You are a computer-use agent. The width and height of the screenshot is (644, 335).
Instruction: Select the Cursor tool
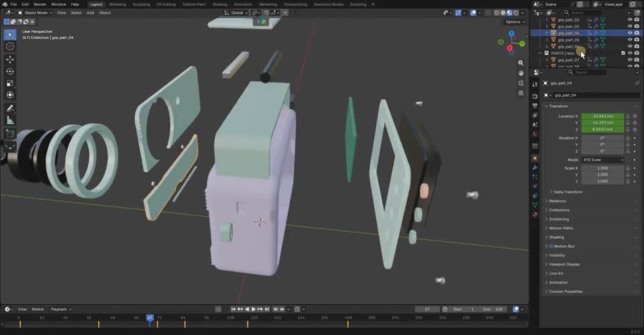tap(10, 46)
